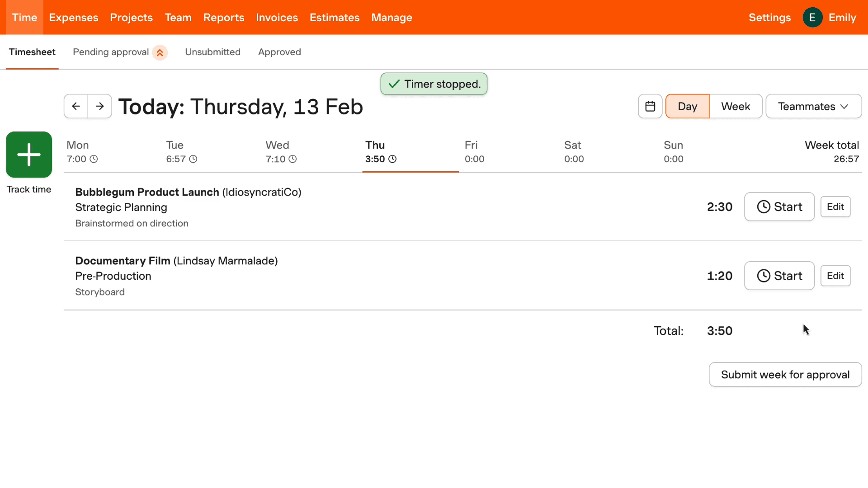Edit the Bubblegum Product Launch entry
Viewport: 868px width, 488px height.
(x=835, y=207)
